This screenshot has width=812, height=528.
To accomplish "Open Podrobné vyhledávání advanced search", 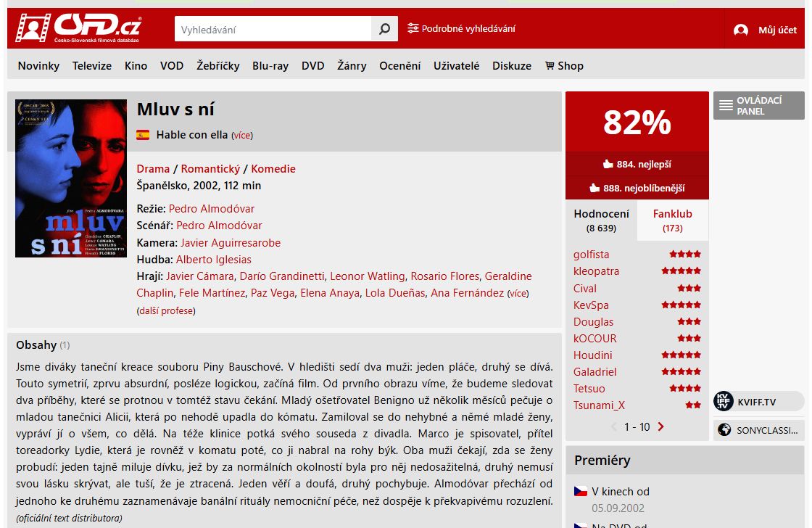I will 461,28.
